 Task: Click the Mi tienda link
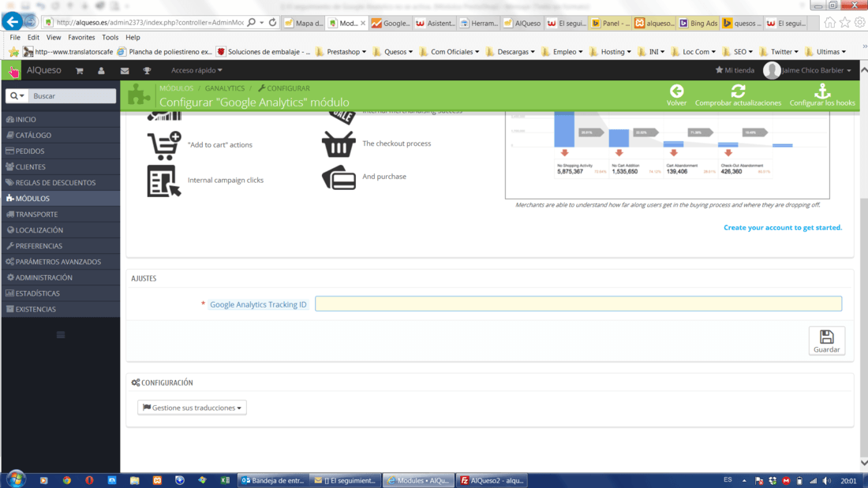735,70
